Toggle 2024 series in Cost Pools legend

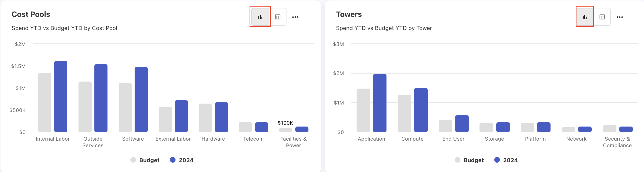[182, 160]
